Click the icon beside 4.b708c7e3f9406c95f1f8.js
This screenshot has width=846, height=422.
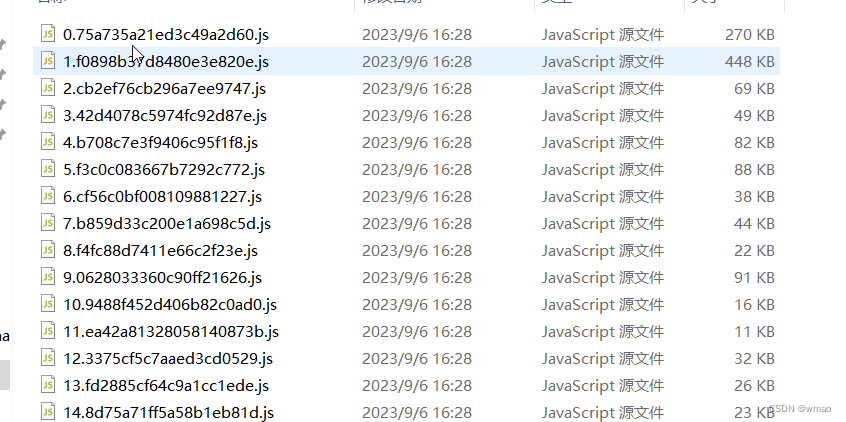click(48, 141)
